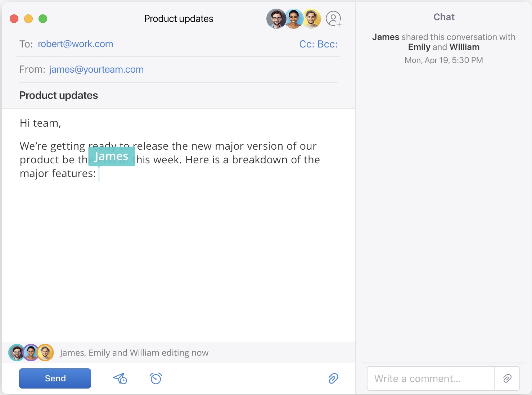Click the first avatar with glasses in header
This screenshot has width=532, height=395.
point(276,19)
